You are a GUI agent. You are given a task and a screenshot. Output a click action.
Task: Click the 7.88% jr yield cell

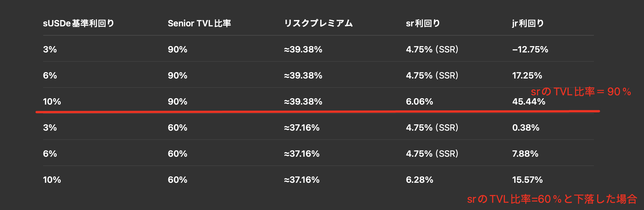click(525, 154)
